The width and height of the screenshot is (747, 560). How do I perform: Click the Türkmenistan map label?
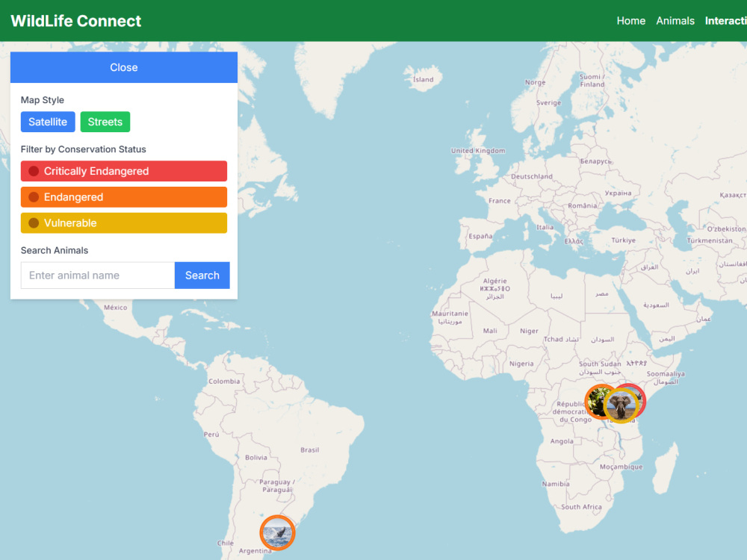click(710, 240)
